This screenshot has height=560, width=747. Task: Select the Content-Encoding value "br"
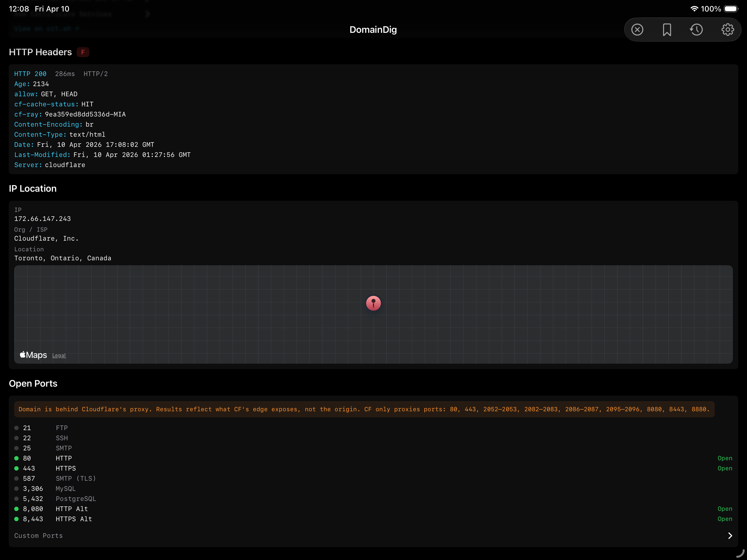click(x=89, y=124)
